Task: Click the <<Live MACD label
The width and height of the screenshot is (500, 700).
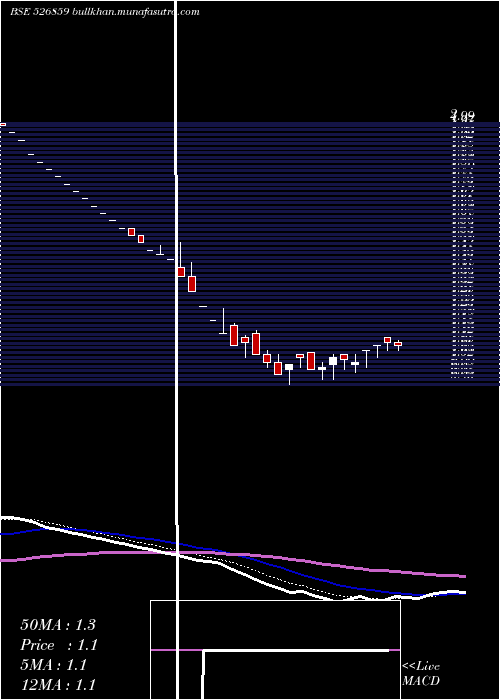Action: coord(421,673)
